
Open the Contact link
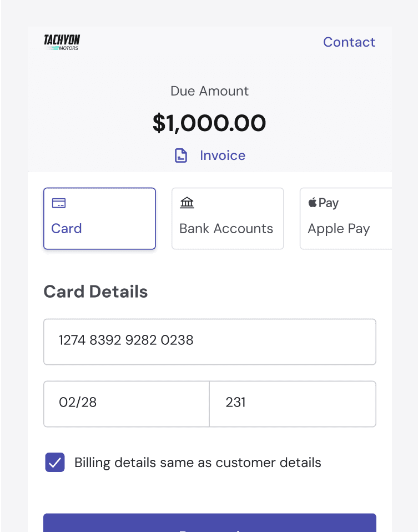(x=349, y=42)
